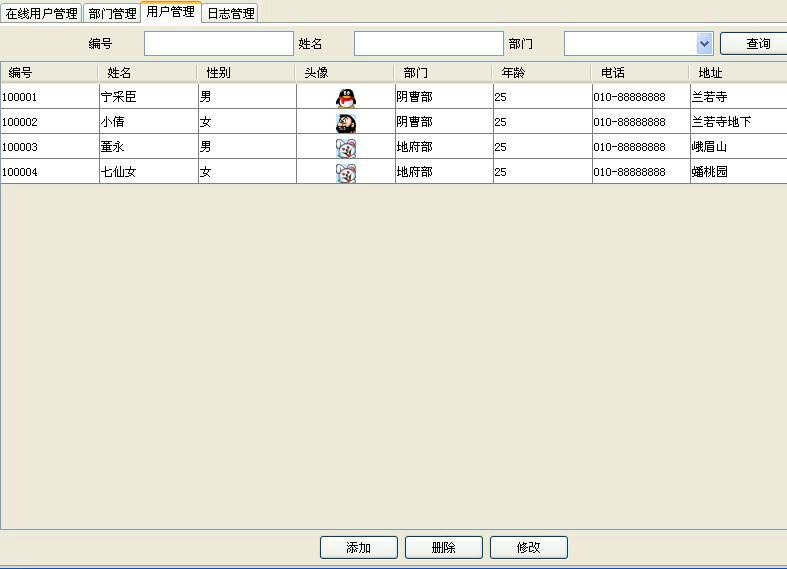Screen dimensions: 787x569
Task: Click the 头像 column header
Action: click(344, 73)
